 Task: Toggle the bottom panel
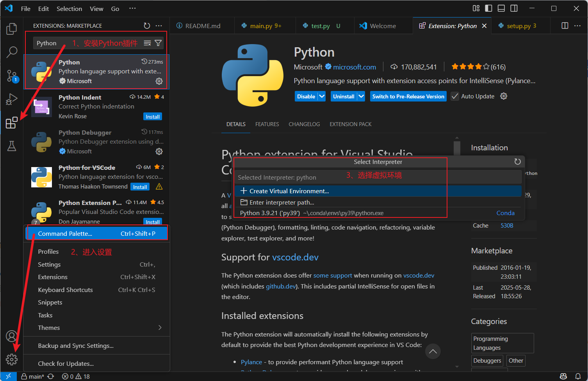point(501,8)
